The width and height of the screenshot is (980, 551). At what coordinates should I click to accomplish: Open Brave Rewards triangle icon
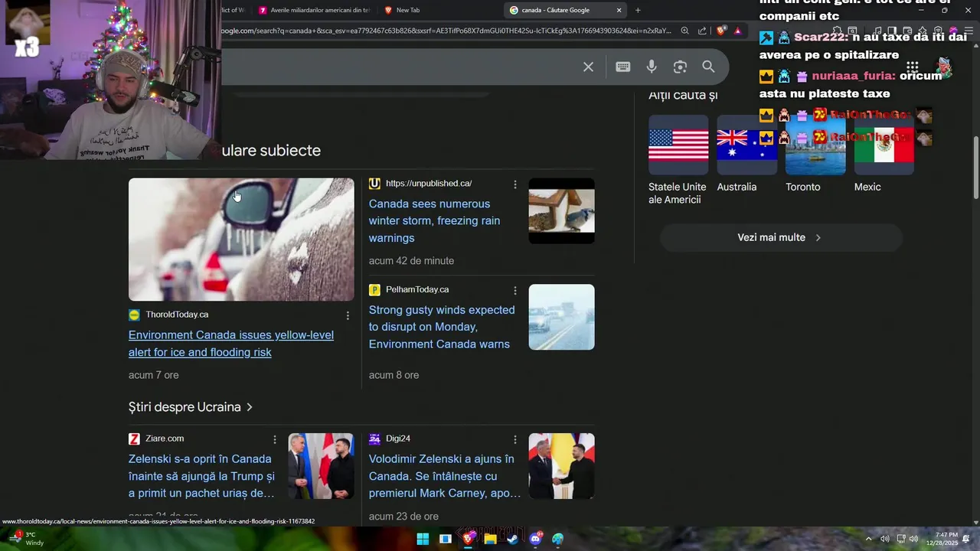[737, 31]
